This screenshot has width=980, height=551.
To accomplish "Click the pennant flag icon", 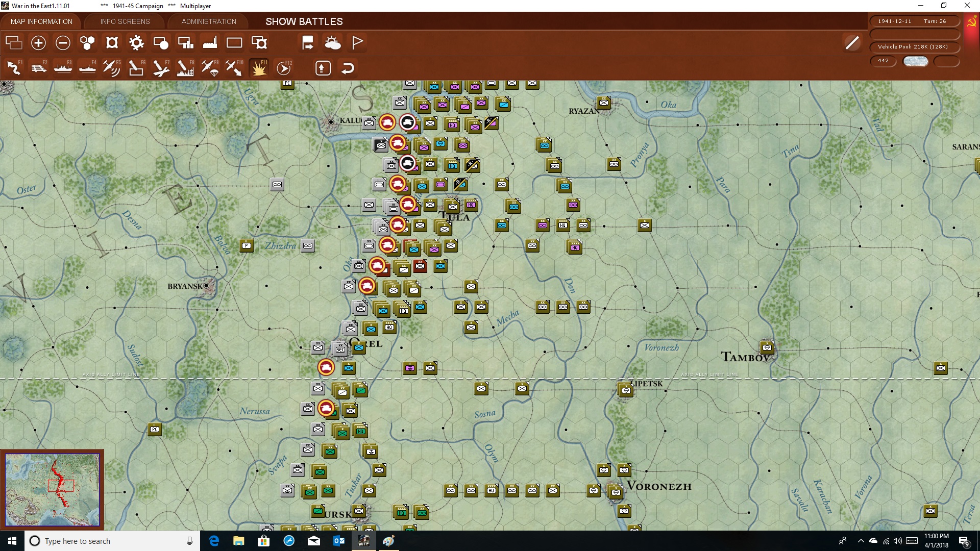I will point(357,43).
